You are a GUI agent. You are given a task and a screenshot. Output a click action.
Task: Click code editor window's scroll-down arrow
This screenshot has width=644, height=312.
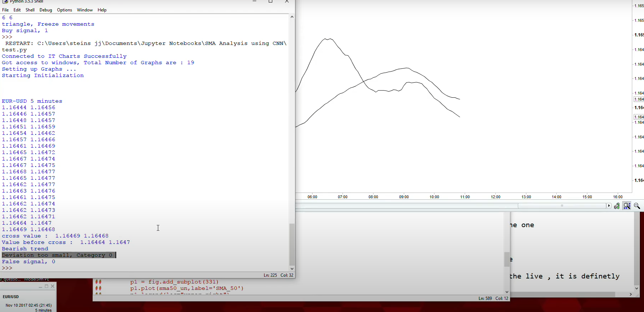click(x=507, y=292)
